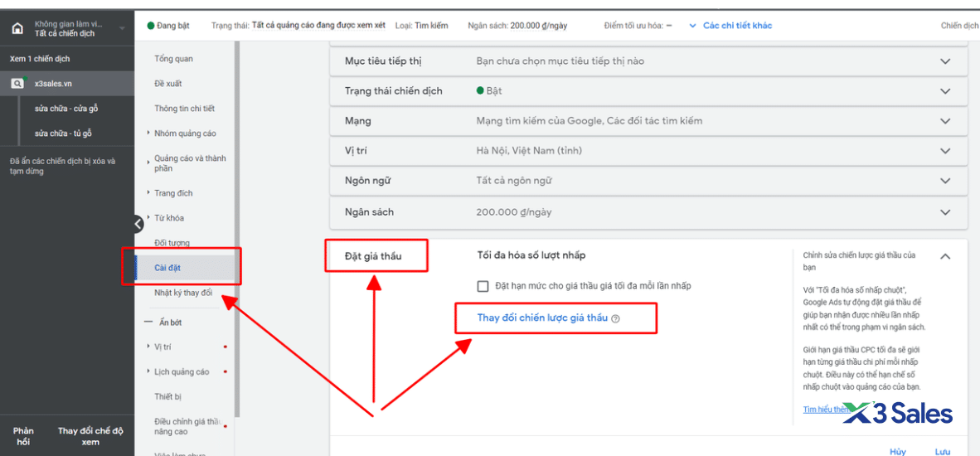980x456 pixels.
Task: Expand the Mạng row chevron
Action: click(945, 121)
